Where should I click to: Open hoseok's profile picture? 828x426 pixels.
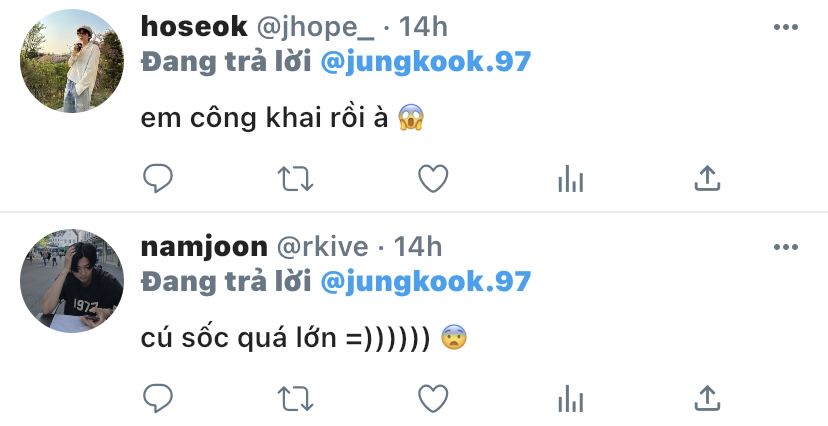click(x=72, y=61)
